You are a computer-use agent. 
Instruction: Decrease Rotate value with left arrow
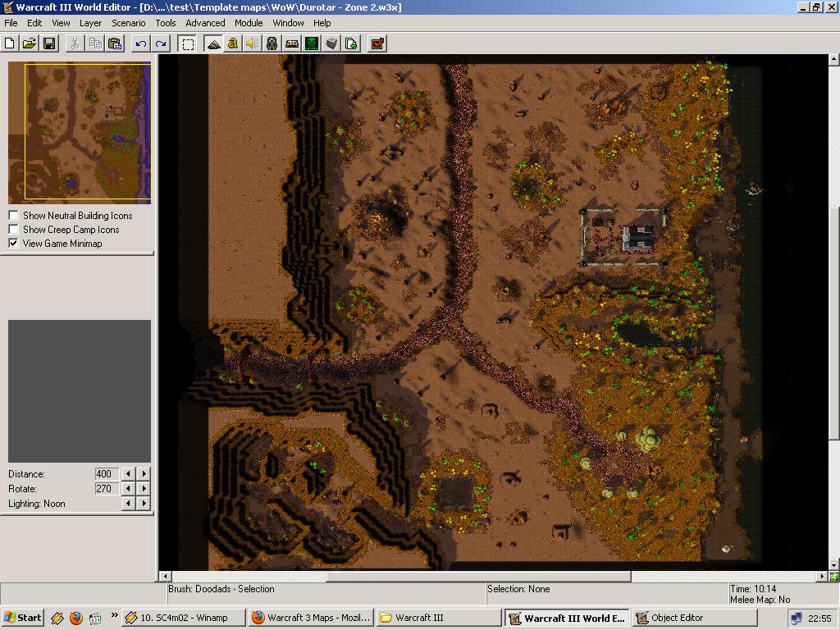coord(129,489)
